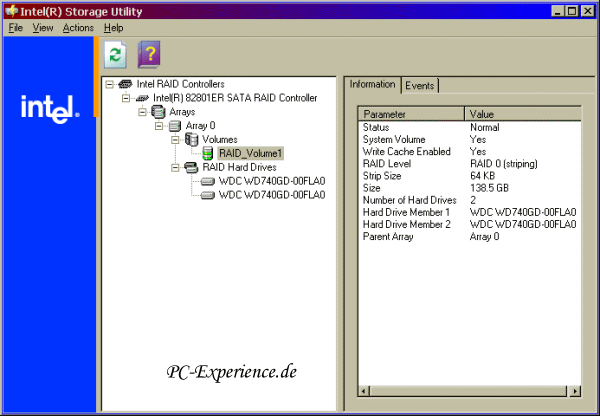Open the Help book icon
The image size is (600, 416).
click(x=148, y=55)
